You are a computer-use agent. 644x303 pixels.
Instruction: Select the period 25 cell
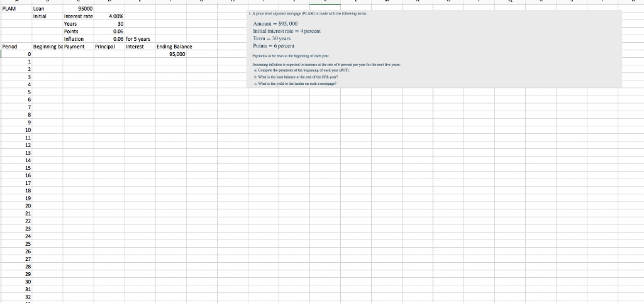point(16,244)
